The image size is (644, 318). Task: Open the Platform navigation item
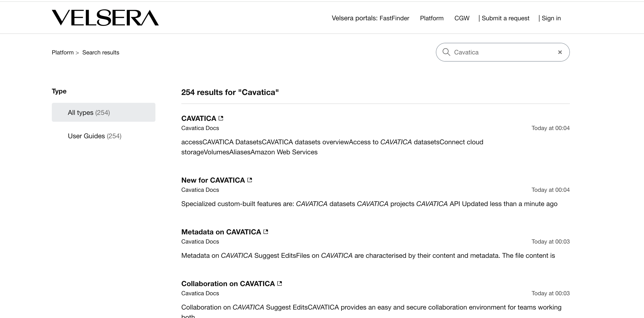(x=431, y=18)
